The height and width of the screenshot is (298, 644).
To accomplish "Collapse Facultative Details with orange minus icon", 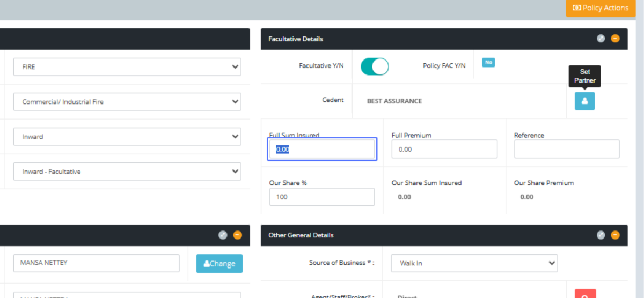I will click(615, 39).
